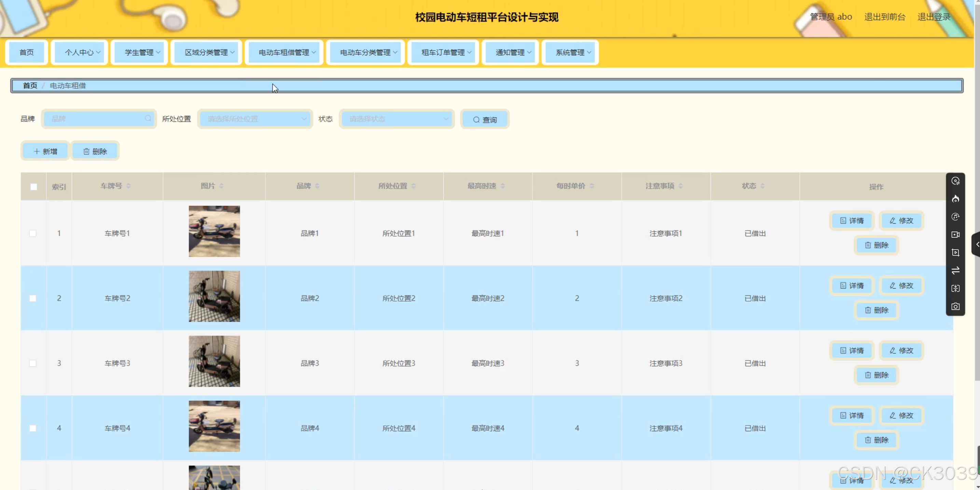The image size is (980, 490).
Task: Sort table by 车牌号 column arrows
Action: [128, 186]
